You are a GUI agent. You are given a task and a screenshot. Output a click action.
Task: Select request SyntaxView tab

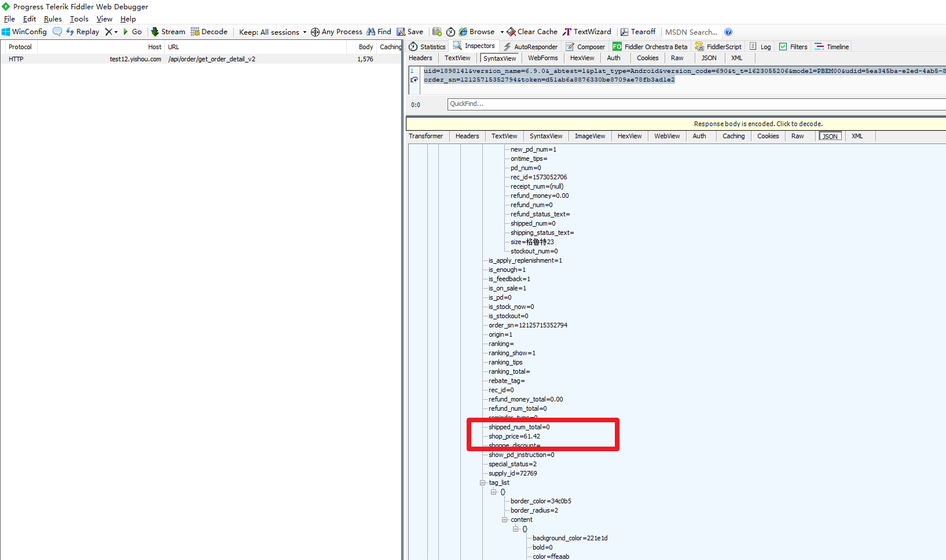(x=500, y=58)
